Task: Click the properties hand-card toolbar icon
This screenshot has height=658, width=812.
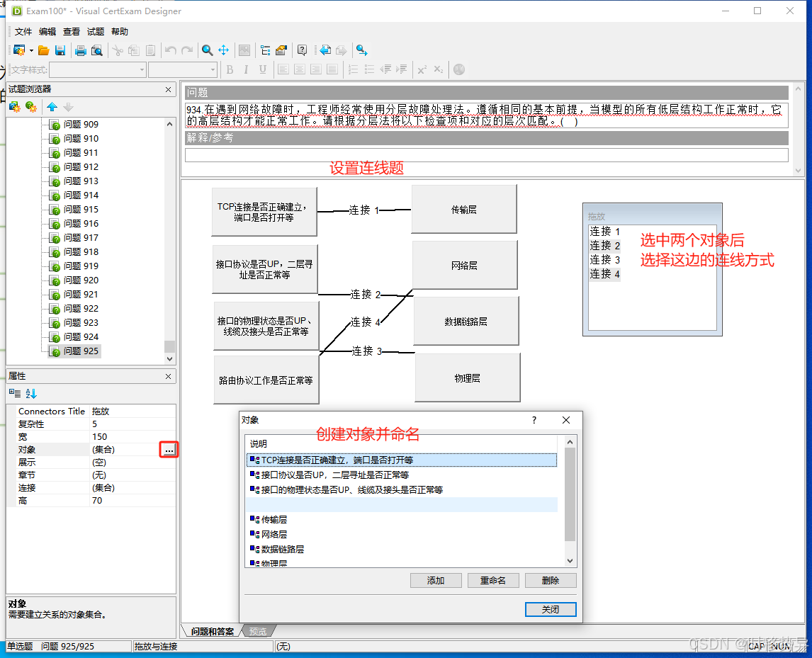Action: tap(281, 50)
